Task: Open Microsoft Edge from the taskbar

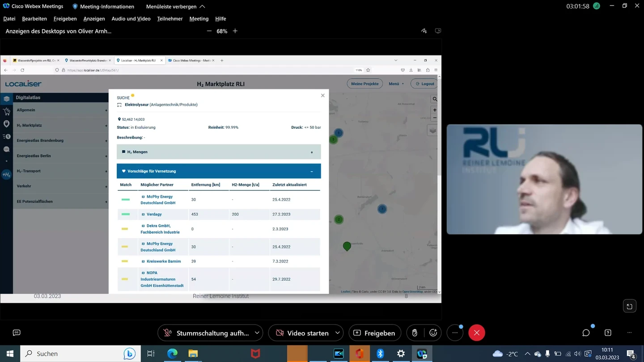Action: point(172,354)
